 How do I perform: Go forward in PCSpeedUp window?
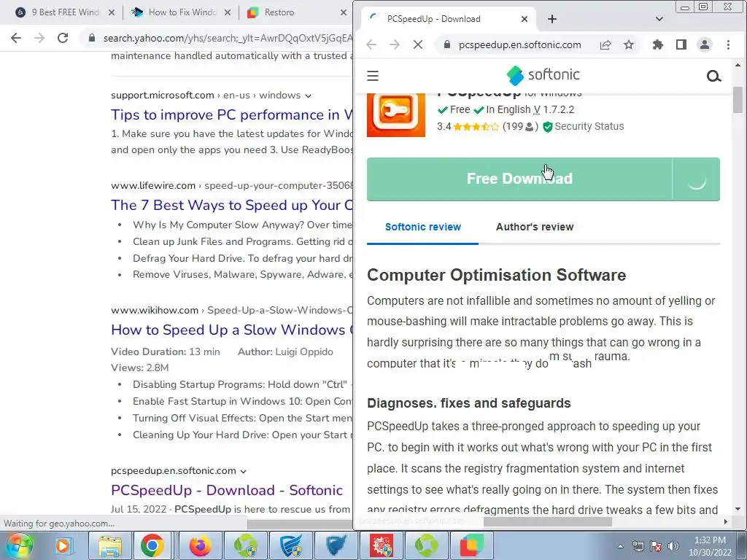395,44
